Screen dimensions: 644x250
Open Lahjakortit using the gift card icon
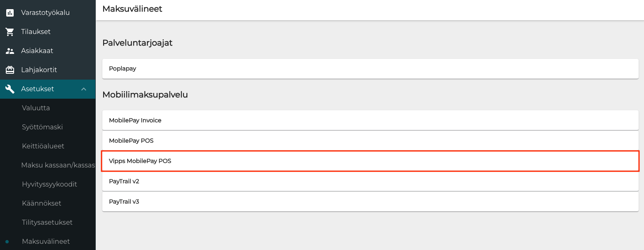[x=10, y=70]
